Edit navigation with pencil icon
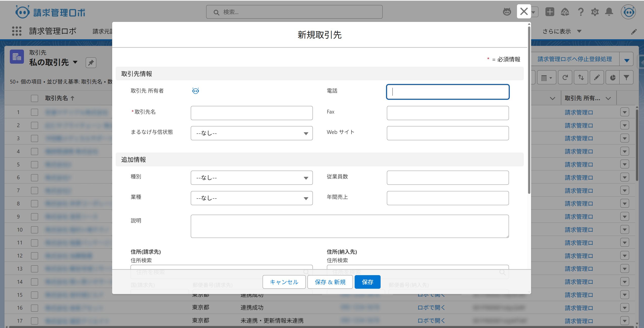This screenshot has width=644, height=328. pos(634,32)
